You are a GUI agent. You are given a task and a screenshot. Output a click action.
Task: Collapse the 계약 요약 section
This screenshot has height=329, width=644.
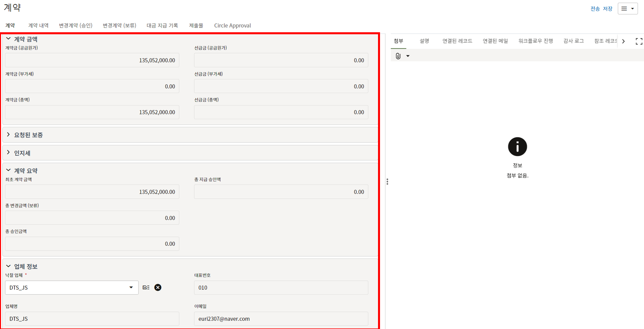click(x=8, y=171)
